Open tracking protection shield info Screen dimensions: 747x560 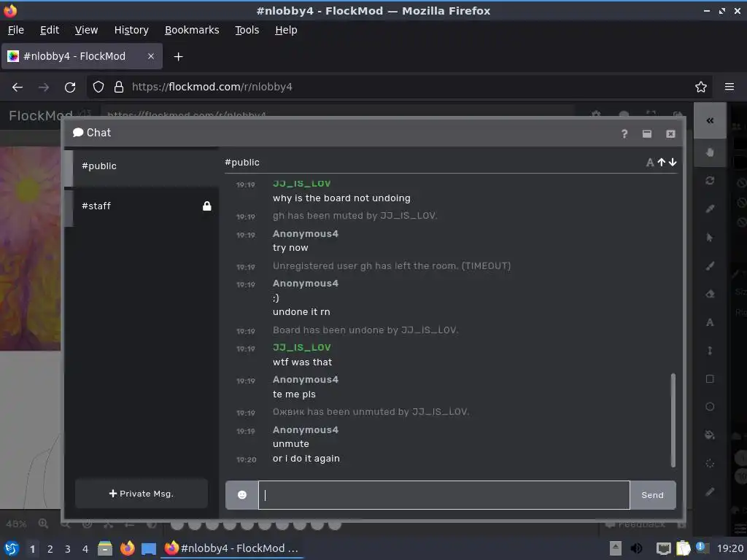(x=98, y=87)
